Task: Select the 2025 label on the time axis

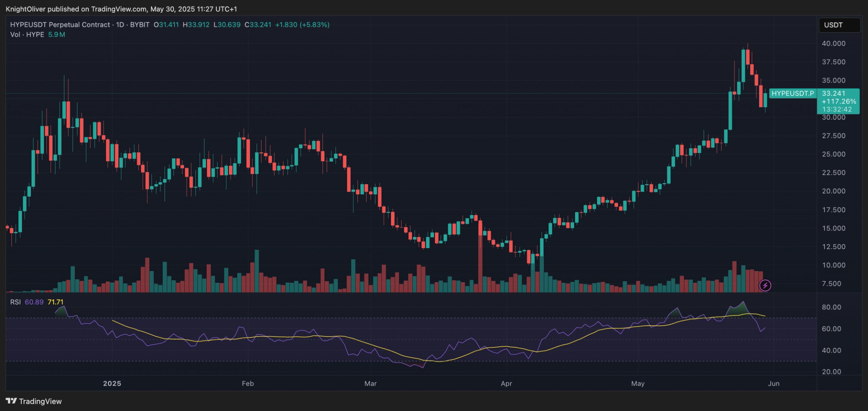Action: pos(112,383)
